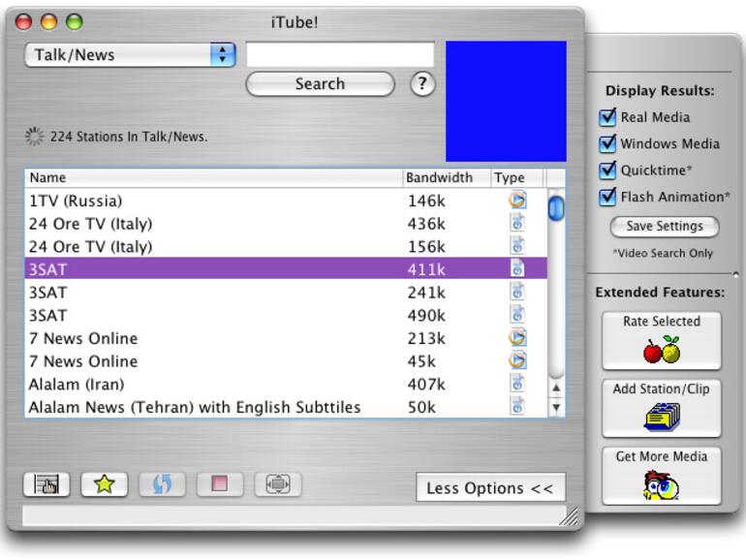
Task: Click the search text input field
Action: coord(340,54)
